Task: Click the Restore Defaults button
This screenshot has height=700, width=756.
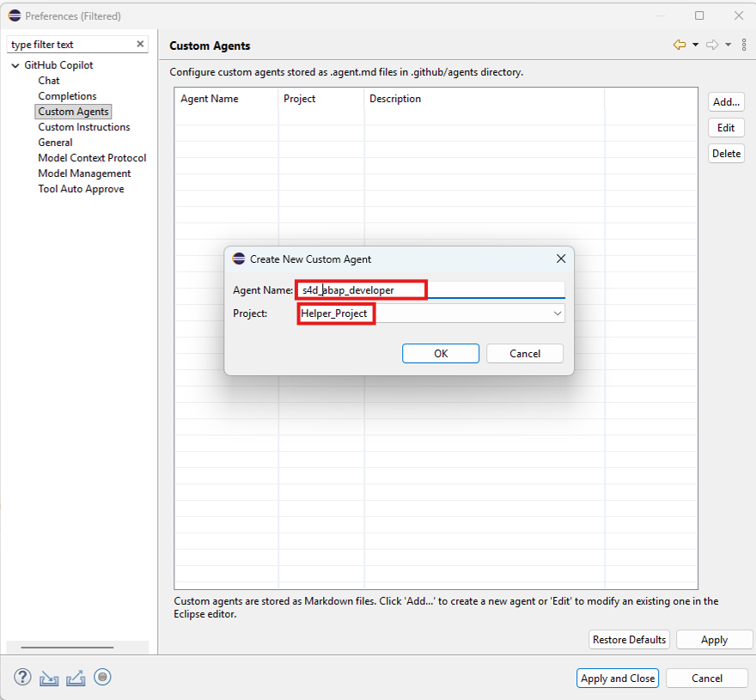Action: click(629, 639)
